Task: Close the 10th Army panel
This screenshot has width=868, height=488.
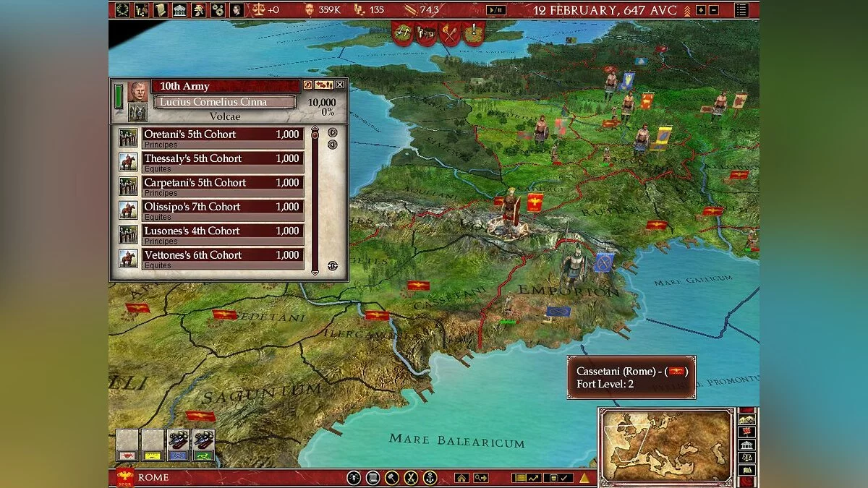Action: click(339, 85)
